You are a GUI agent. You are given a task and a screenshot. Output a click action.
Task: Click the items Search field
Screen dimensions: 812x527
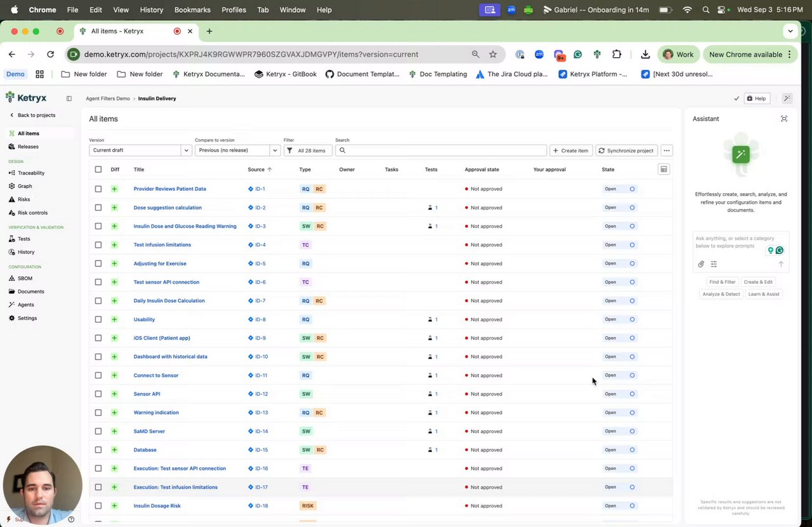441,150
